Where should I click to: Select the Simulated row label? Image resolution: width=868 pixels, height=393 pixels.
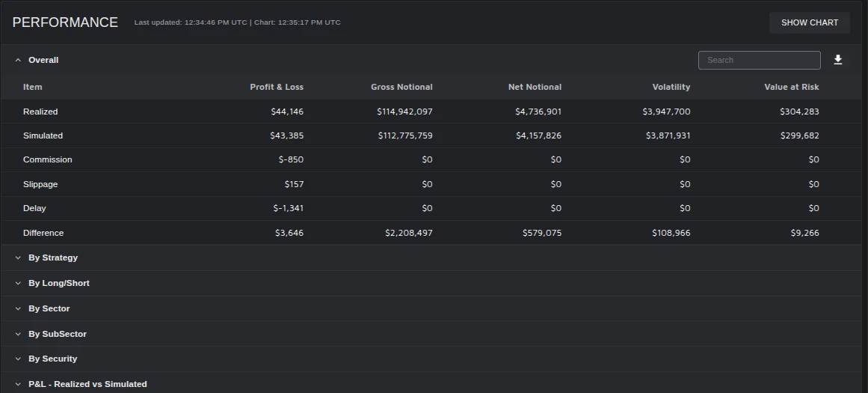pyautogui.click(x=43, y=135)
